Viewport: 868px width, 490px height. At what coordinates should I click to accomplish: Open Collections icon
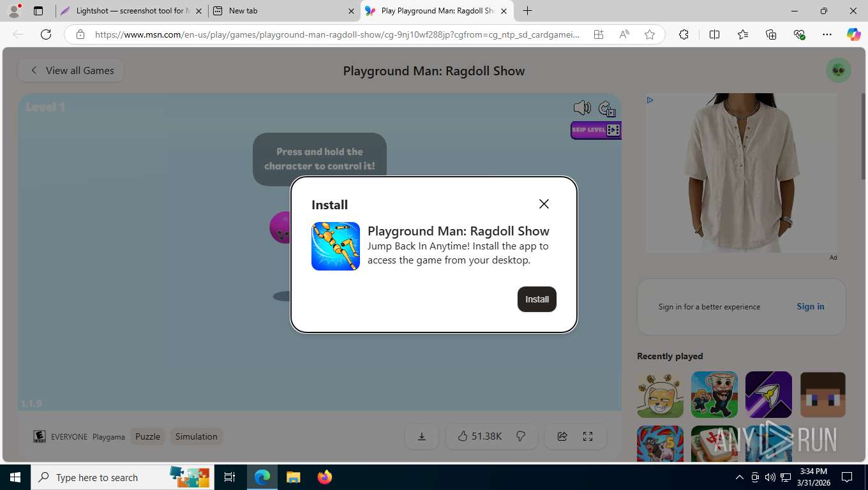[771, 34]
